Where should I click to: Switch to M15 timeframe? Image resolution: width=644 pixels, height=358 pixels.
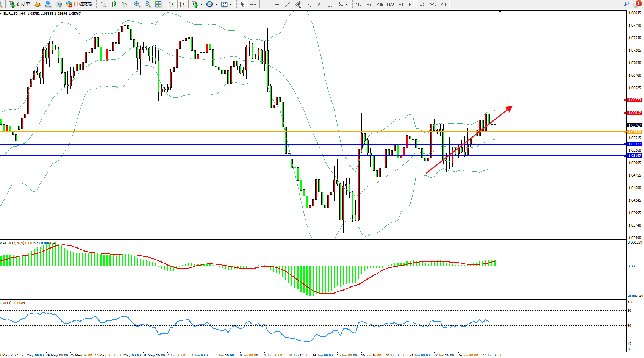(379, 4)
